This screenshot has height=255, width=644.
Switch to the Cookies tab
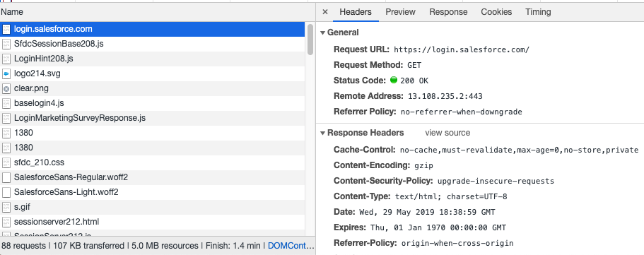496,12
